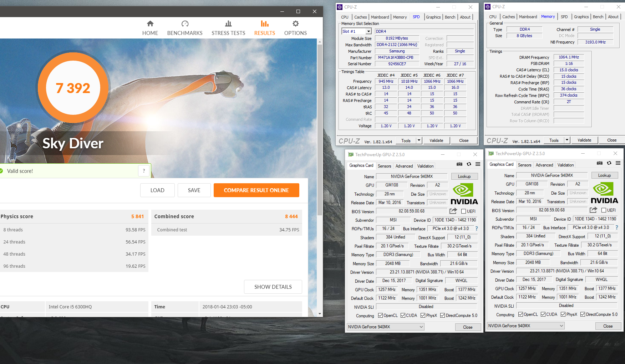Refresh left GPU-Z window with refresh icon
The height and width of the screenshot is (364, 625).
[469, 164]
